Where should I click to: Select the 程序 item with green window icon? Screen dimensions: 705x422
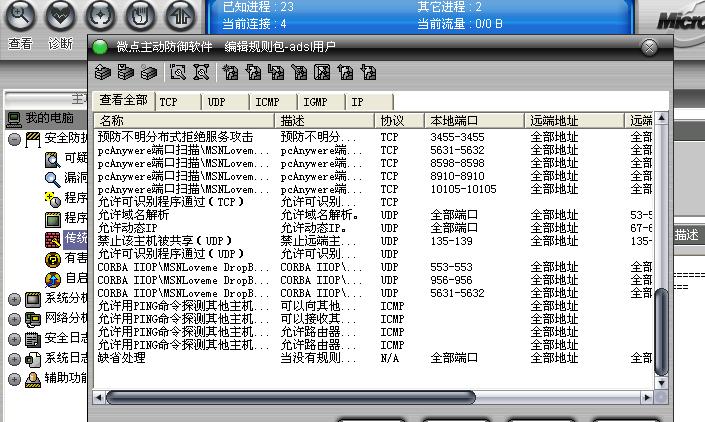pos(66,218)
